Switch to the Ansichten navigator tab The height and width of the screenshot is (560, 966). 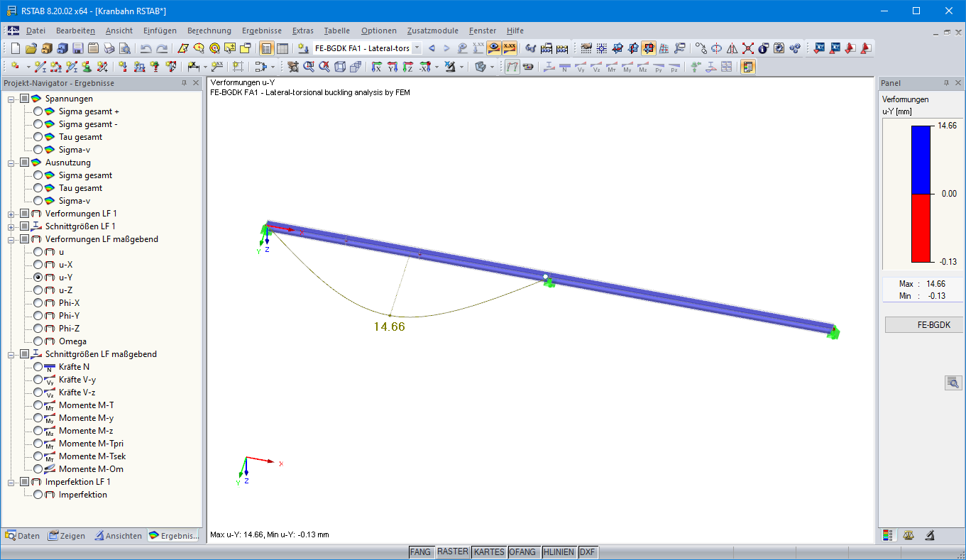coord(119,536)
